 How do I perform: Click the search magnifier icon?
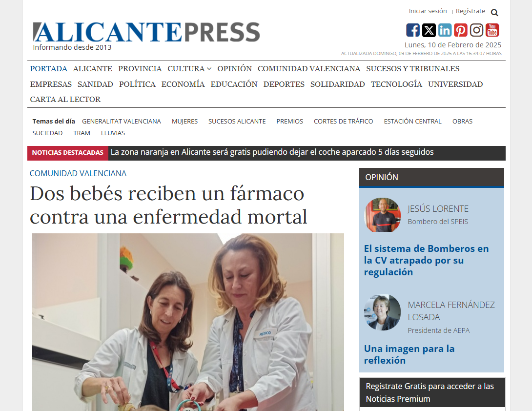click(494, 13)
